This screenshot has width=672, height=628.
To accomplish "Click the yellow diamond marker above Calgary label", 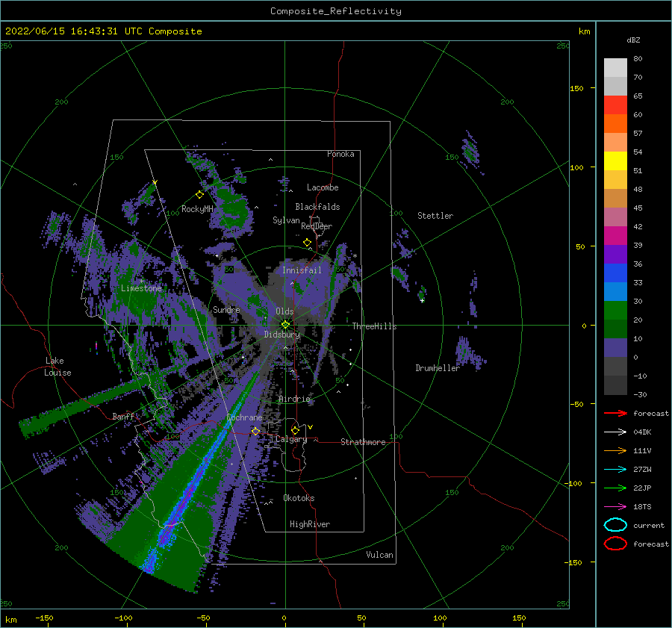I will coord(295,430).
